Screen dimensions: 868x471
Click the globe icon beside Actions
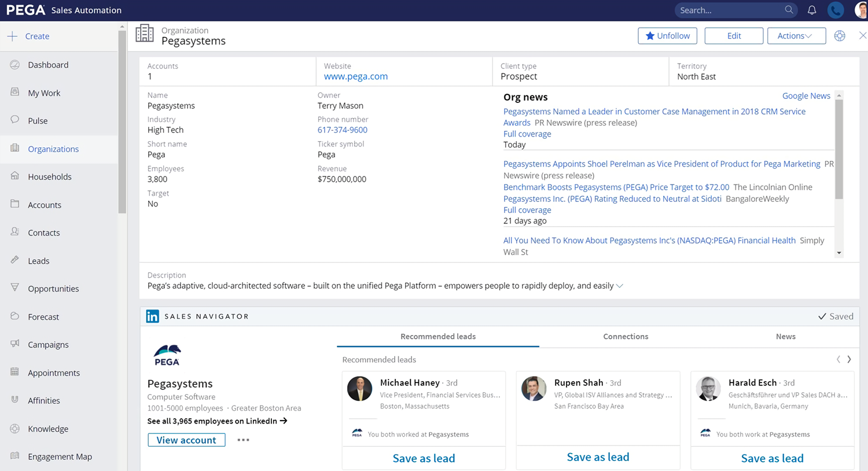(840, 36)
